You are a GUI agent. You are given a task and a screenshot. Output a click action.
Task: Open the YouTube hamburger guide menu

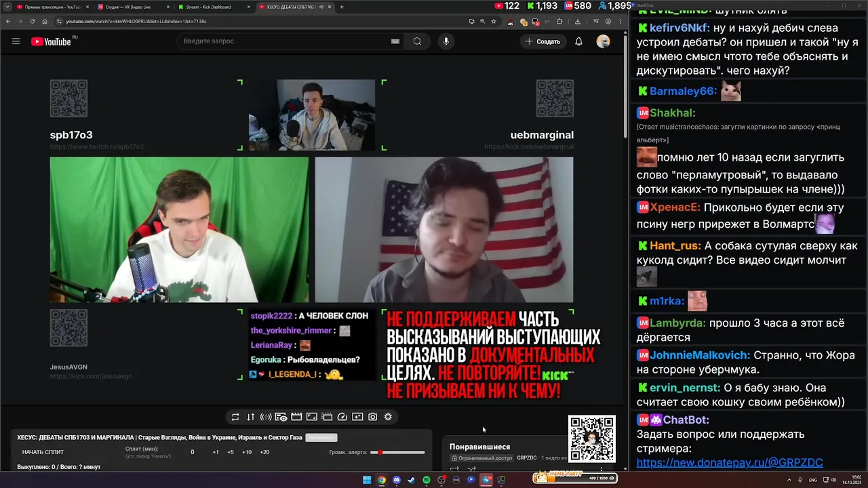[16, 41]
